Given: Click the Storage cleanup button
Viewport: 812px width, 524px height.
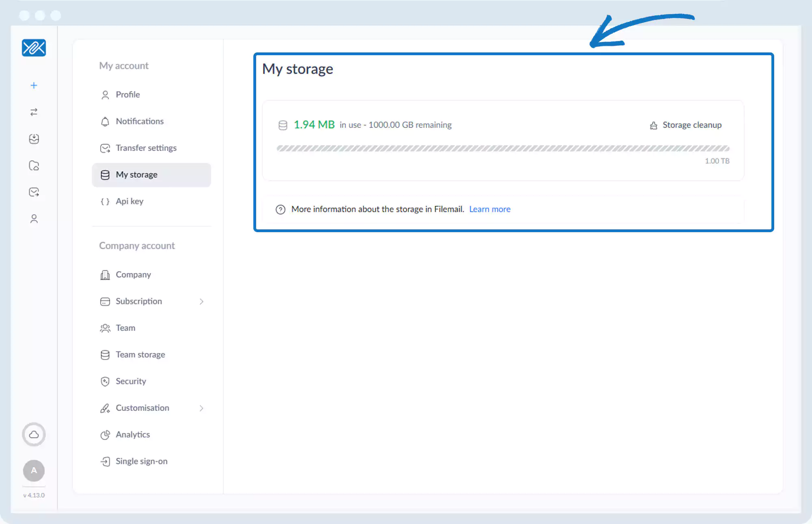Looking at the screenshot, I should pos(686,125).
